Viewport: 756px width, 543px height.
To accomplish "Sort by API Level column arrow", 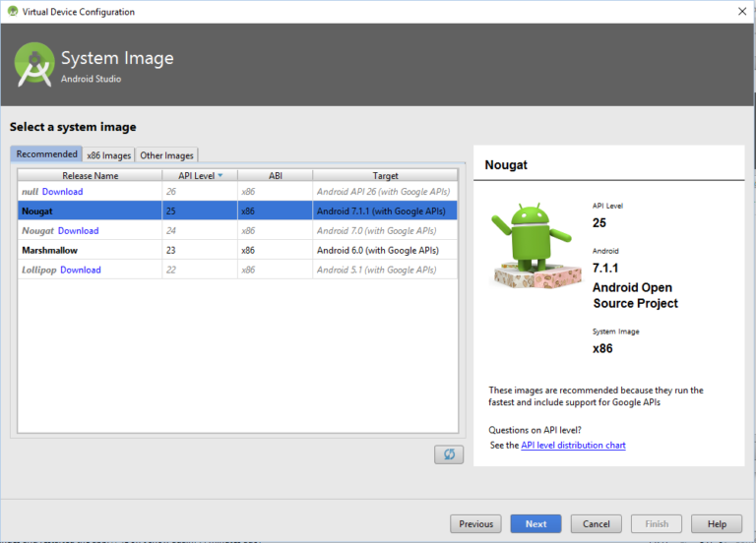I will pyautogui.click(x=220, y=176).
